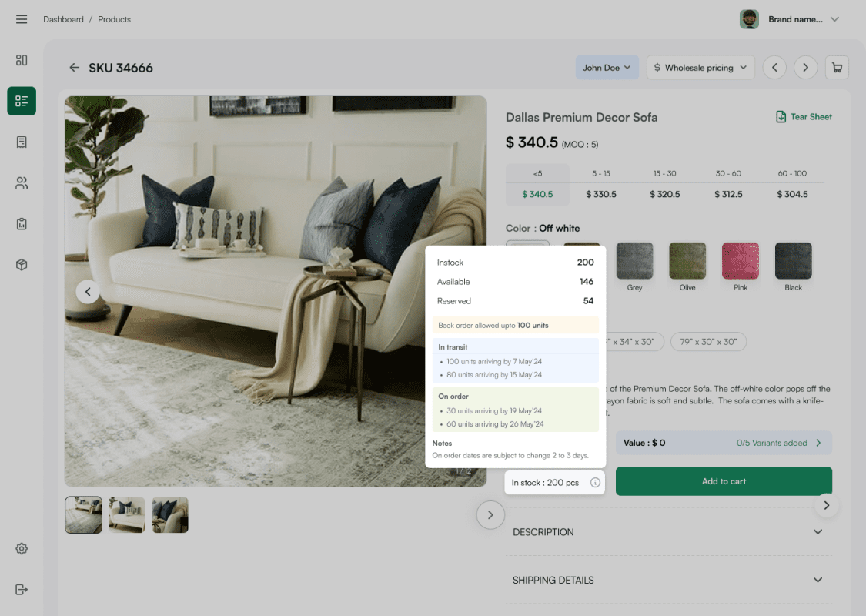Download the Tear Sheet
This screenshot has width=866, height=616.
pyautogui.click(x=804, y=116)
